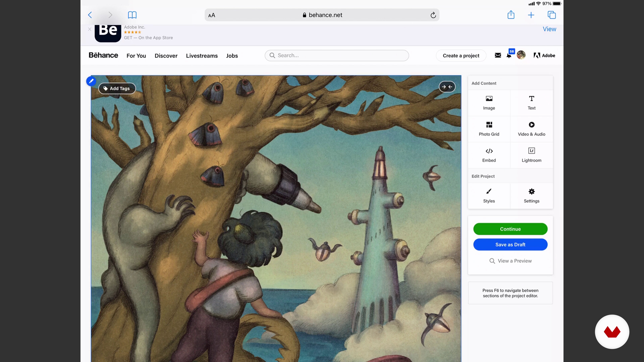Tap the battery status indicator
644x362 pixels.
[557, 4]
